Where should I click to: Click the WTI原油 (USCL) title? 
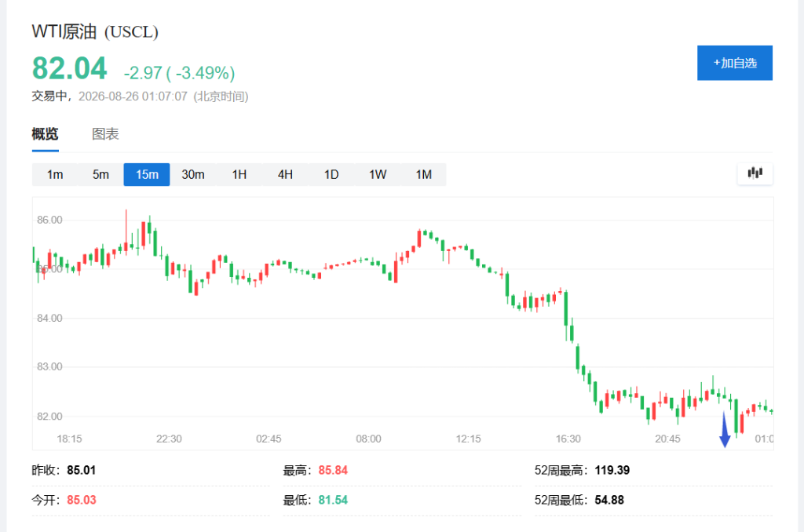95,31
